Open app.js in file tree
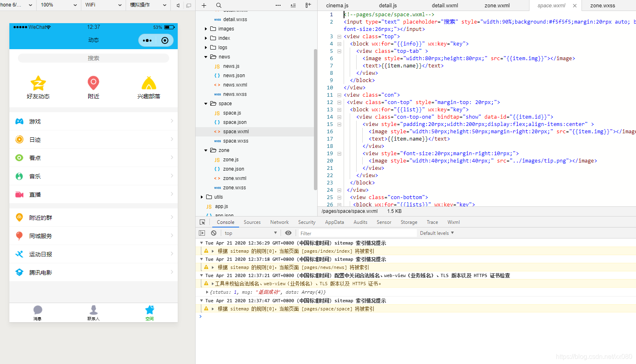Image resolution: width=636 pixels, height=364 pixels. (222, 206)
